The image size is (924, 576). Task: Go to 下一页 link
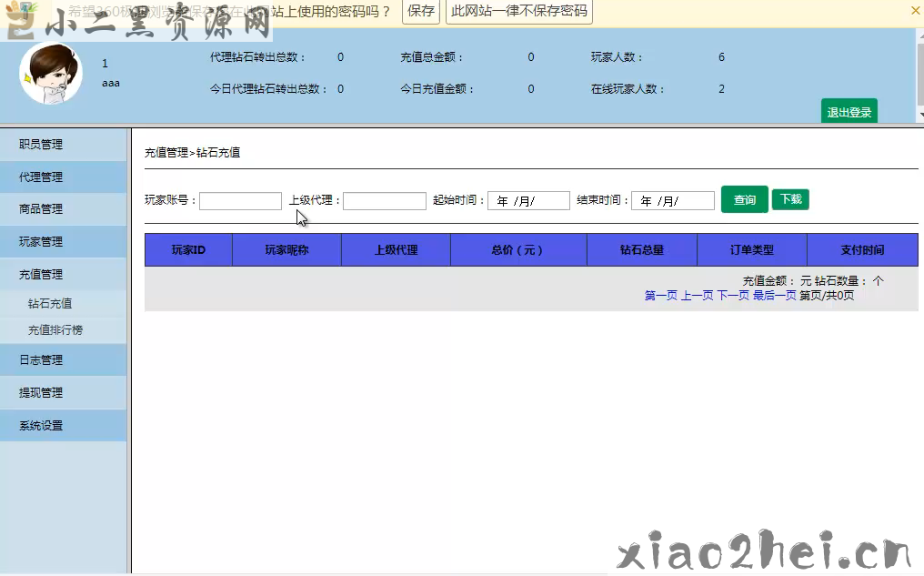pyautogui.click(x=733, y=296)
